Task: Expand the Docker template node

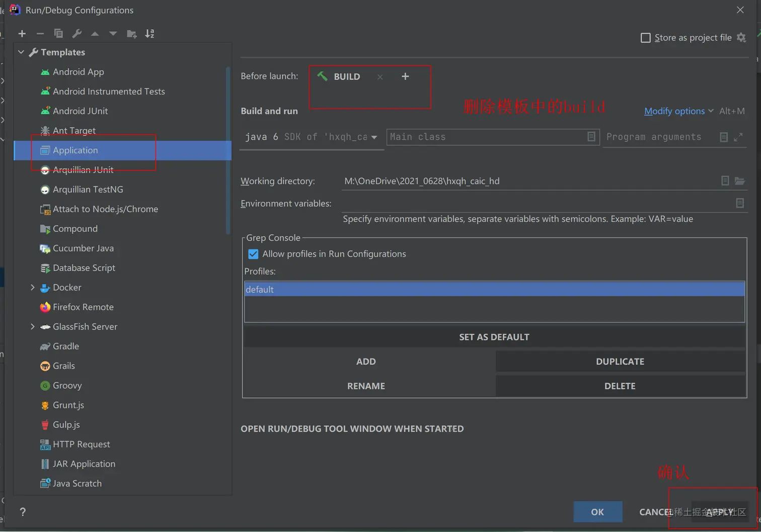Action: coord(33,288)
